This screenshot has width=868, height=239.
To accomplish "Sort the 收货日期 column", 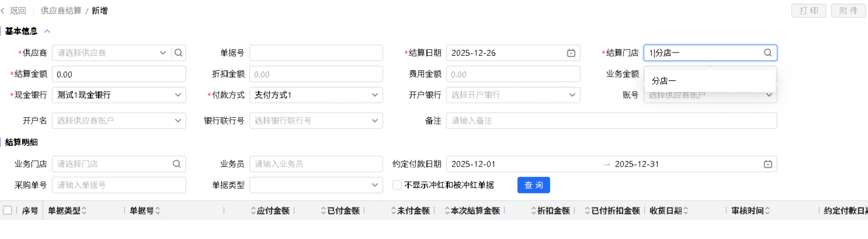I will tap(685, 211).
